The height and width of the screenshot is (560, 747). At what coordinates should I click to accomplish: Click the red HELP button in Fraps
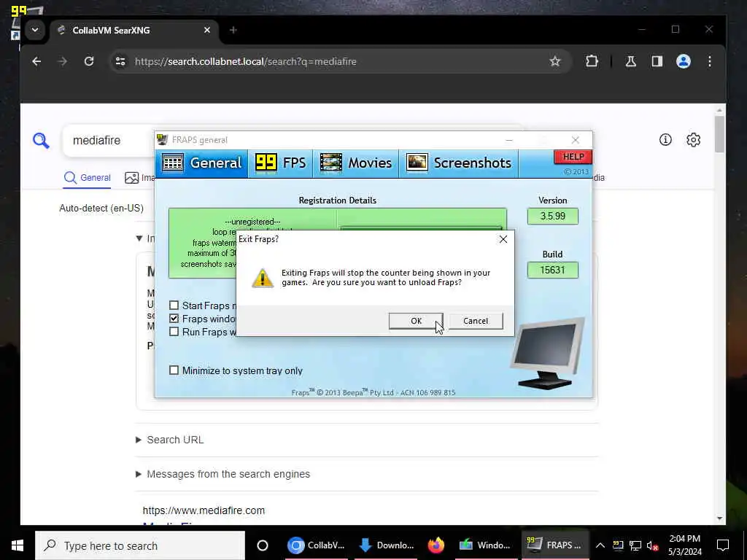(573, 157)
